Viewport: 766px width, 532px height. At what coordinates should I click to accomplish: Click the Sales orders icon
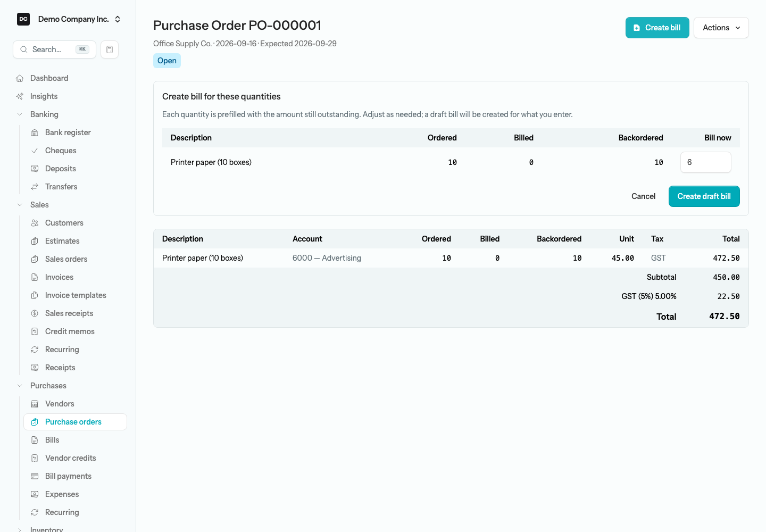pos(35,259)
